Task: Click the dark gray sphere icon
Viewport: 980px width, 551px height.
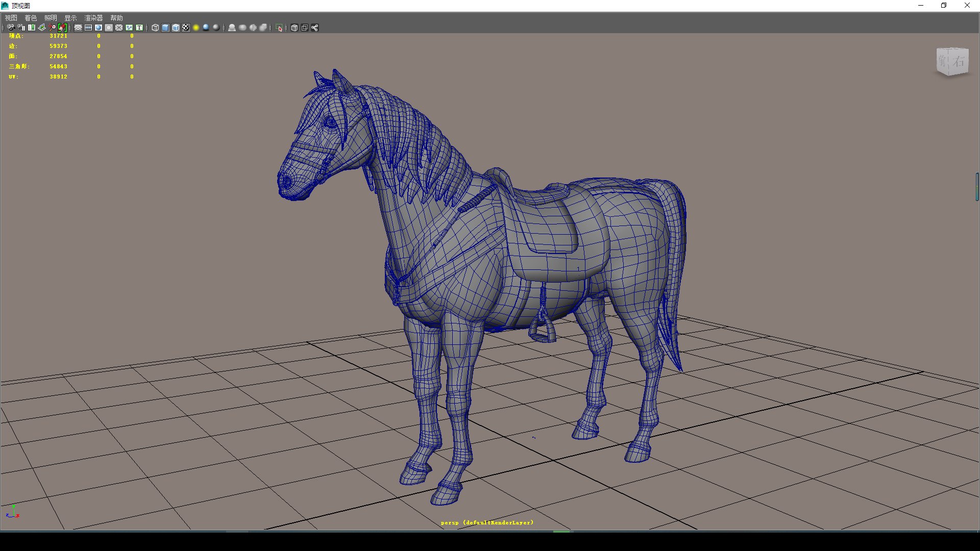Action: [216, 28]
